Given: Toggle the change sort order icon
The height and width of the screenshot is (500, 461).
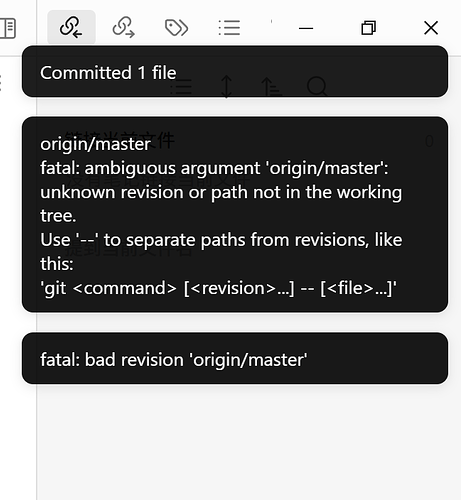Looking at the screenshot, I should coord(271,87).
